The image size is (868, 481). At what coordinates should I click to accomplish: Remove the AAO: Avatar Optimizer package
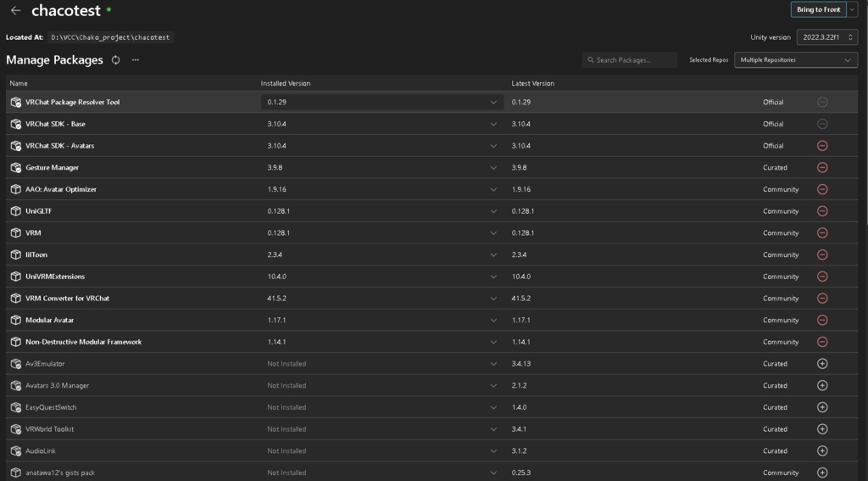click(x=822, y=189)
